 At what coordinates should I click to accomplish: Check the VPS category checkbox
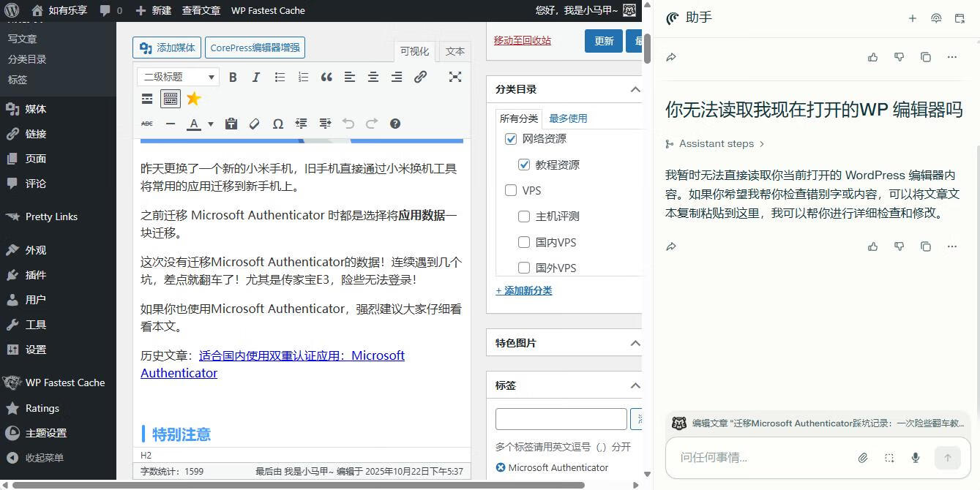coord(511,191)
